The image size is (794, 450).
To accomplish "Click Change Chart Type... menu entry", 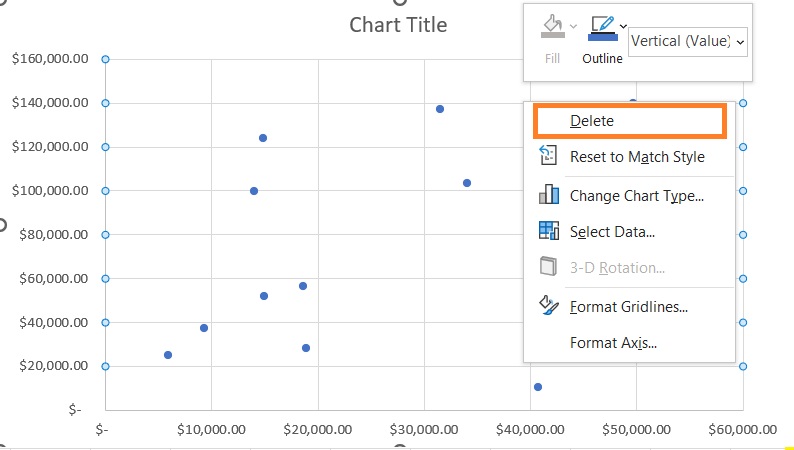I will (x=637, y=196).
